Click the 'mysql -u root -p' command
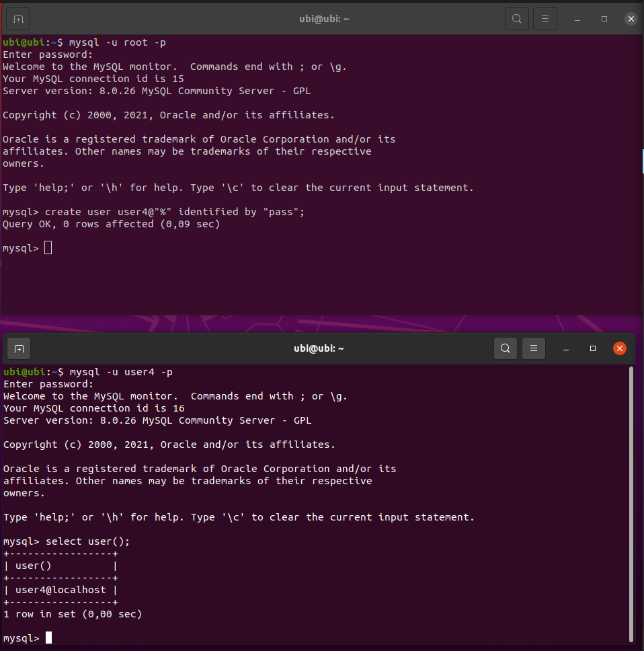 (118, 43)
